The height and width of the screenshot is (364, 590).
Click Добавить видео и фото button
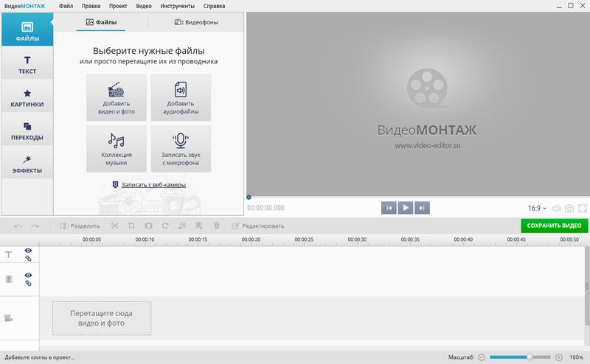(116, 97)
